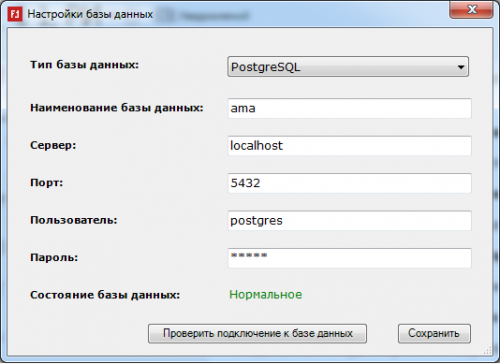
Task: Focus the server field with localhost
Action: click(x=349, y=146)
